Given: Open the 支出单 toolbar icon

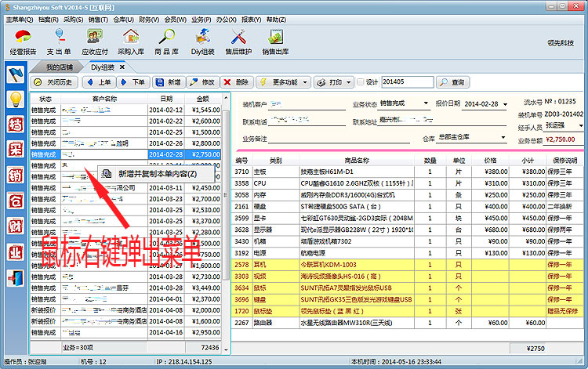Looking at the screenshot, I should pos(59,42).
